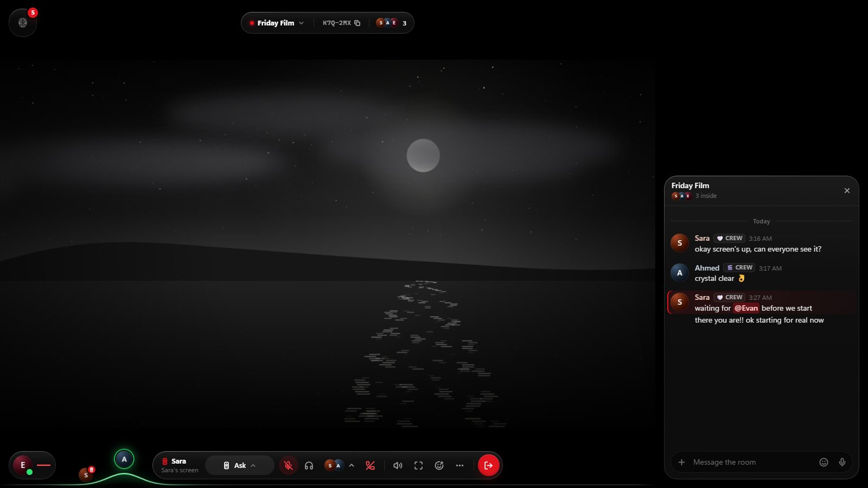868x488 pixels.
Task: Open the speaker volume control
Action: pos(398,465)
